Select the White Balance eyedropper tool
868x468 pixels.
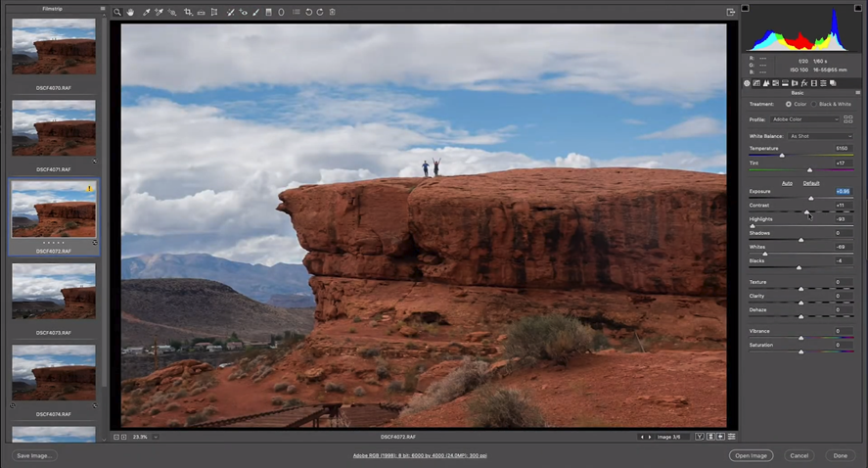[146, 12]
